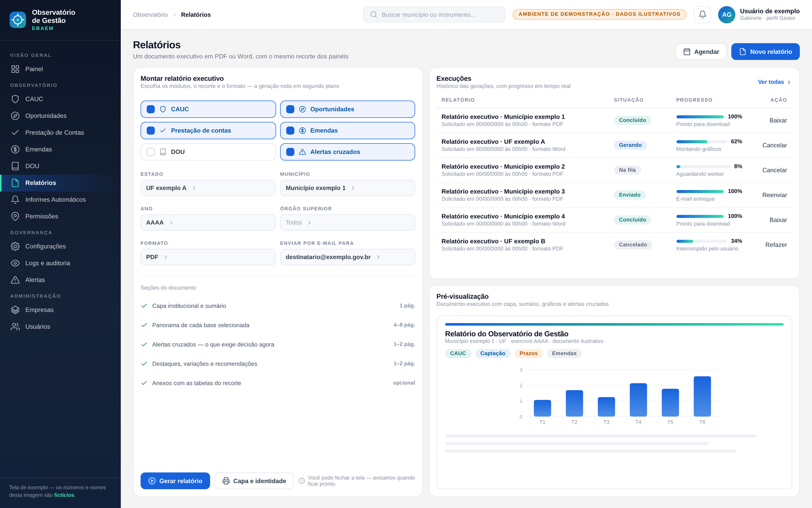Open the Estado dropdown showing UF exemplo A
The width and height of the screenshot is (812, 508).
208,188
